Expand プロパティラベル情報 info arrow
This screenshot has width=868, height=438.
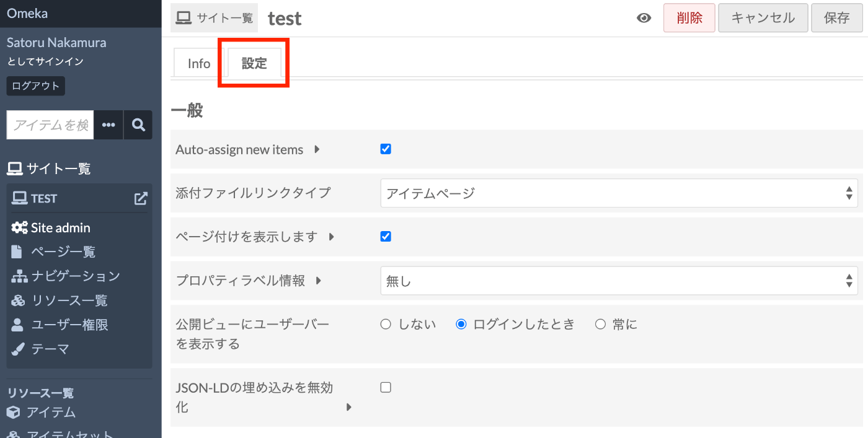pyautogui.click(x=319, y=281)
